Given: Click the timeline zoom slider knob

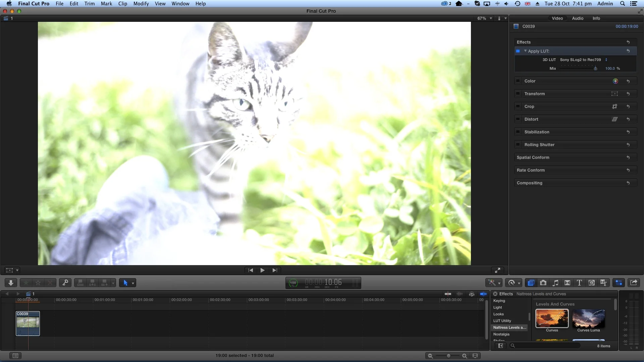Looking at the screenshot, I should [448, 356].
